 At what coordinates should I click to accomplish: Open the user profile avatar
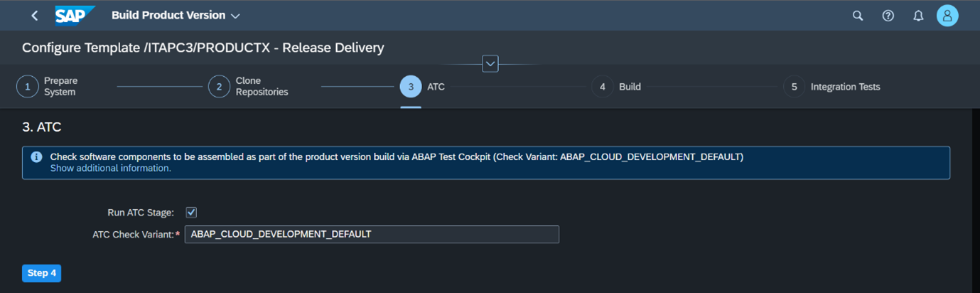[947, 16]
